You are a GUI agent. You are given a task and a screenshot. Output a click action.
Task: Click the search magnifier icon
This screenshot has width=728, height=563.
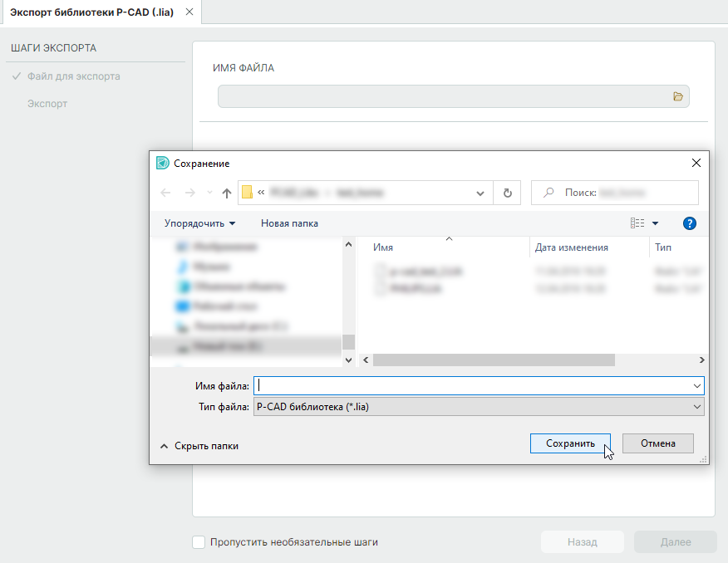(x=548, y=192)
